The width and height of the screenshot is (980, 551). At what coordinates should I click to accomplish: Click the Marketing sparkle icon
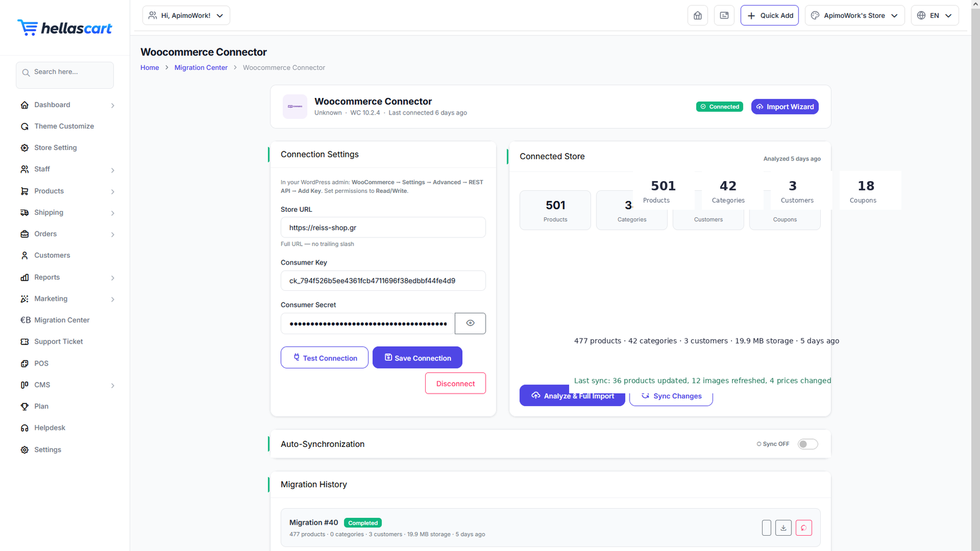click(x=24, y=299)
